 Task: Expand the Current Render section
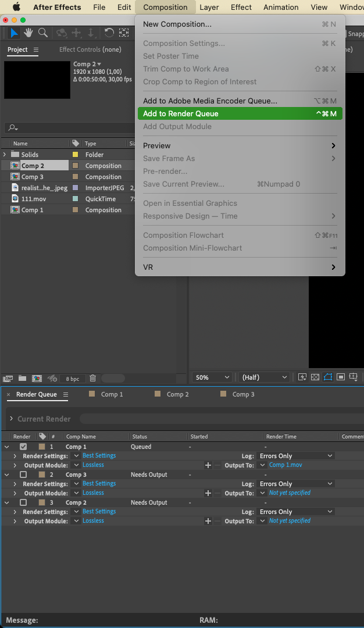click(11, 419)
